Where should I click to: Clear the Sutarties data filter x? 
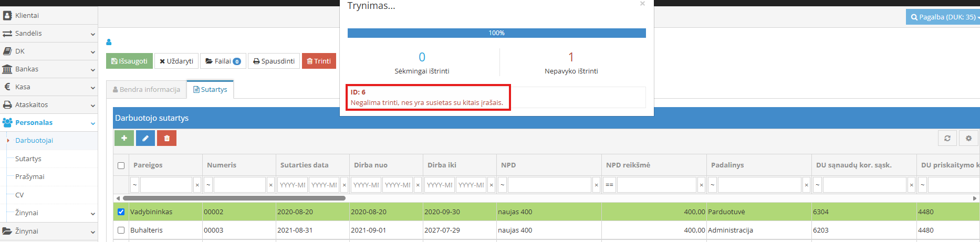click(345, 185)
